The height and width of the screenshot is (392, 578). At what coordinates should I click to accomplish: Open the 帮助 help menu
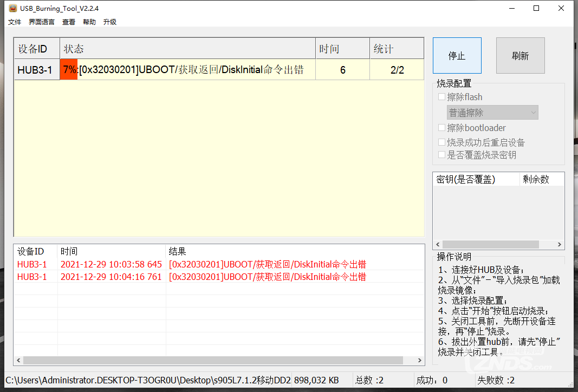coord(89,22)
